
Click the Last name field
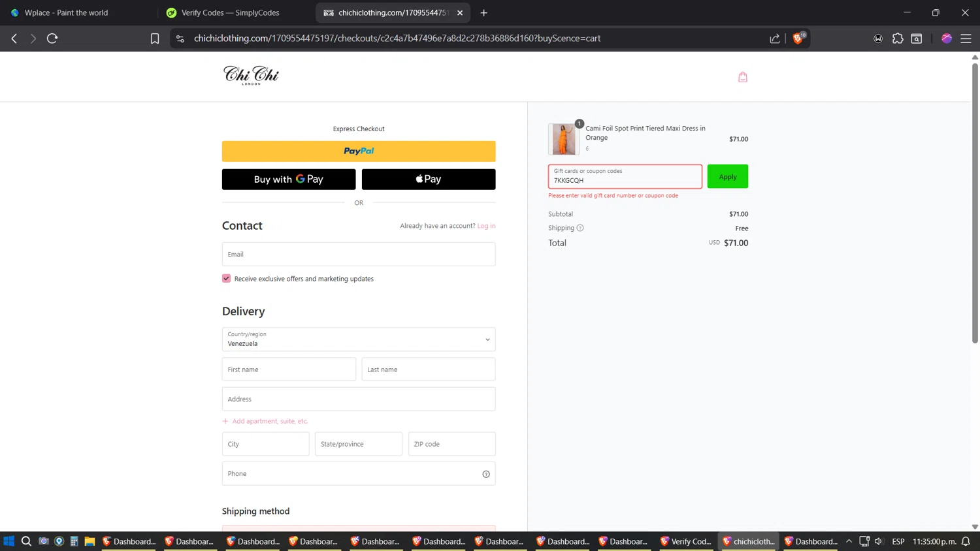tap(429, 370)
